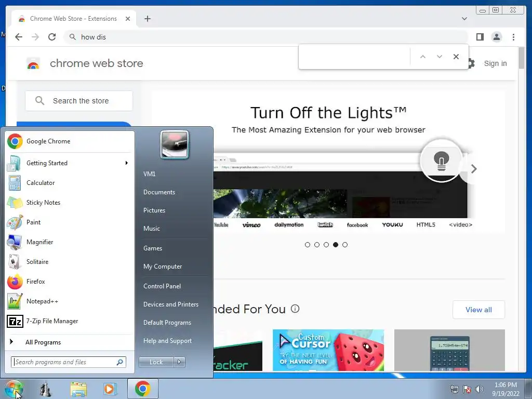The height and width of the screenshot is (399, 532).
Task: Open Getting Started in Start menu
Action: (x=70, y=163)
